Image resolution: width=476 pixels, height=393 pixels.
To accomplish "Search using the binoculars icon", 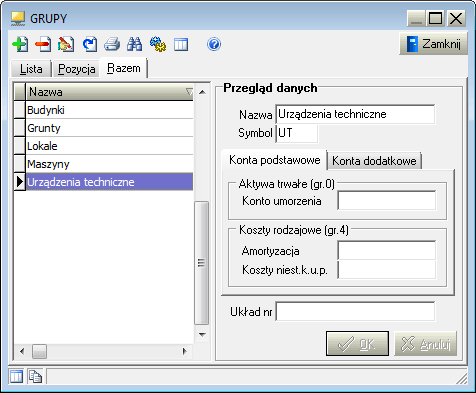I will (x=135, y=44).
